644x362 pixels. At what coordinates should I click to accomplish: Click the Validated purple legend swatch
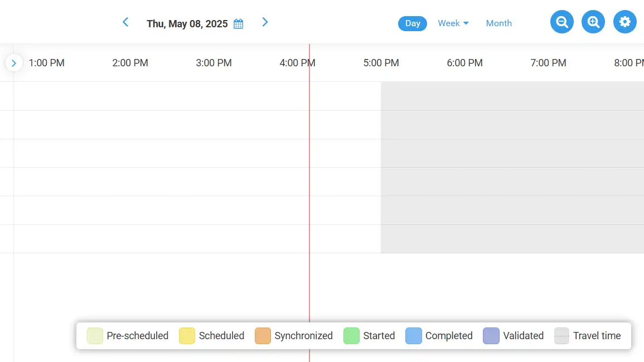(491, 336)
